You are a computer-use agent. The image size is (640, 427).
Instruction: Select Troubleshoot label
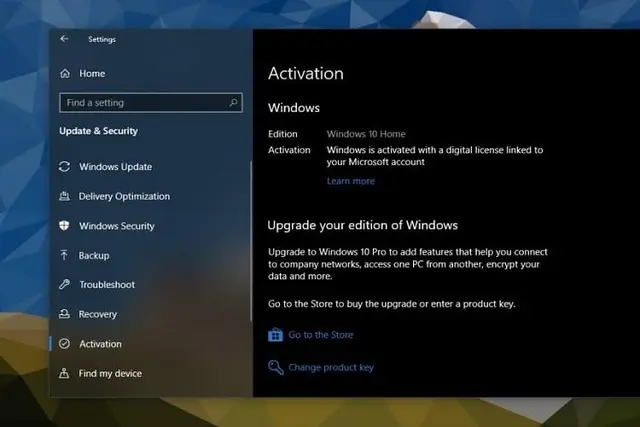tap(107, 285)
